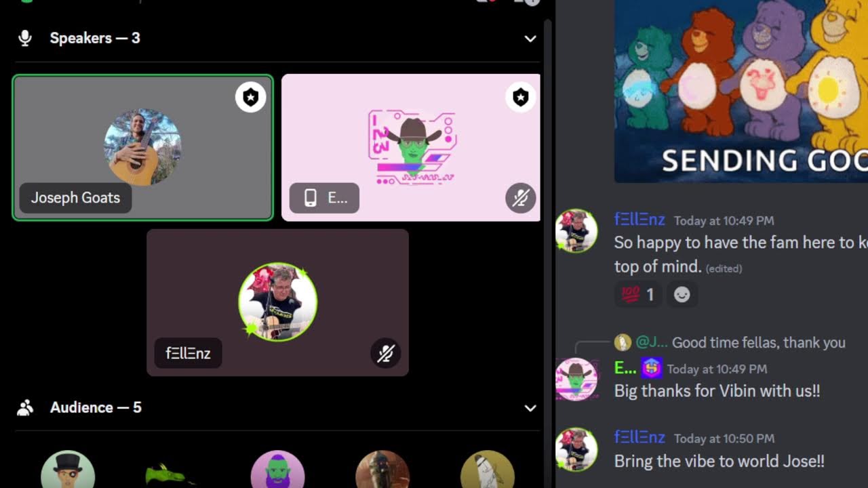Click the 'Today at 10:49 PM' timestamp by fΞllΞnz
Screen dimensions: 868x488
pos(724,221)
